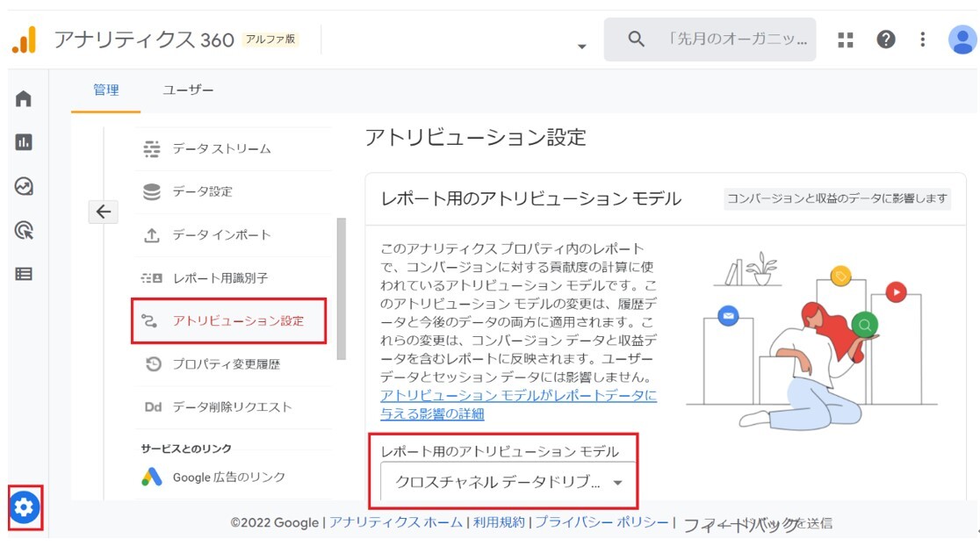The width and height of the screenshot is (980, 546).
Task: Open データ ストリーム menu item
Action: point(221,149)
